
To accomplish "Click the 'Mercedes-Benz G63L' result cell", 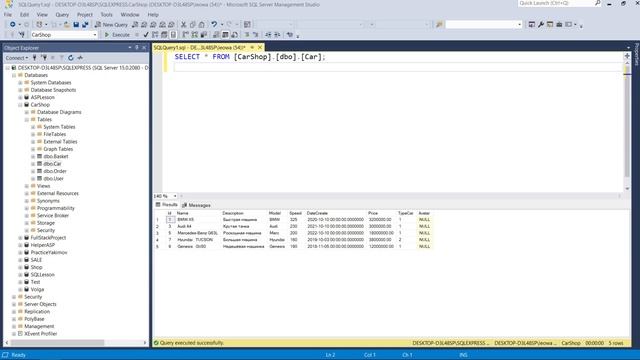I will pyautogui.click(x=198, y=233).
